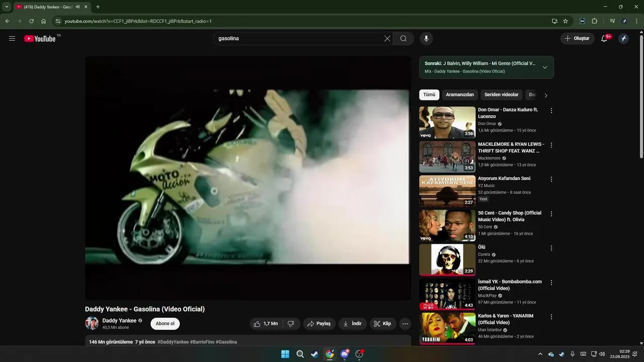Image resolution: width=644 pixels, height=362 pixels.
Task: Run the search with the magnifier button
Action: 404,38
